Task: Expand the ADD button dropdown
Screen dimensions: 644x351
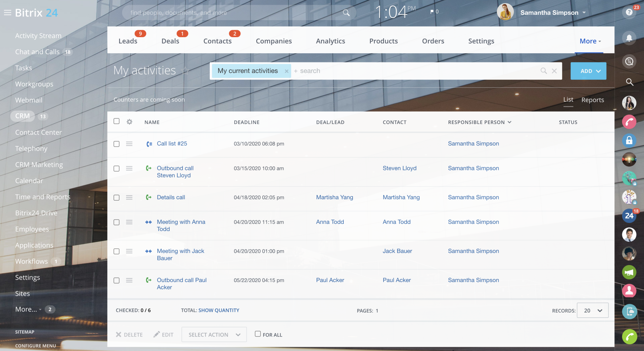Action: (x=598, y=71)
